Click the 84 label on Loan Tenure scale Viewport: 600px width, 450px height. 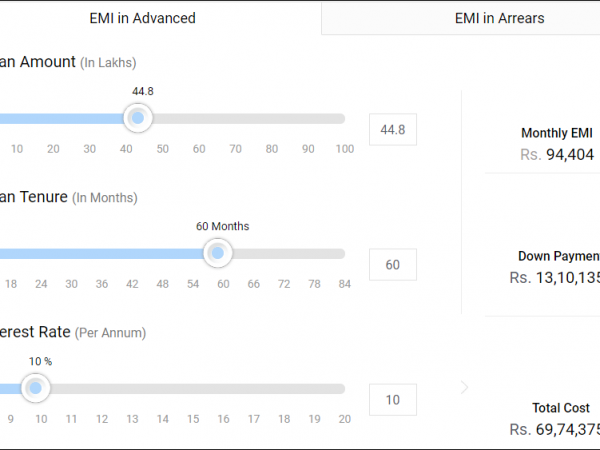[344, 284]
